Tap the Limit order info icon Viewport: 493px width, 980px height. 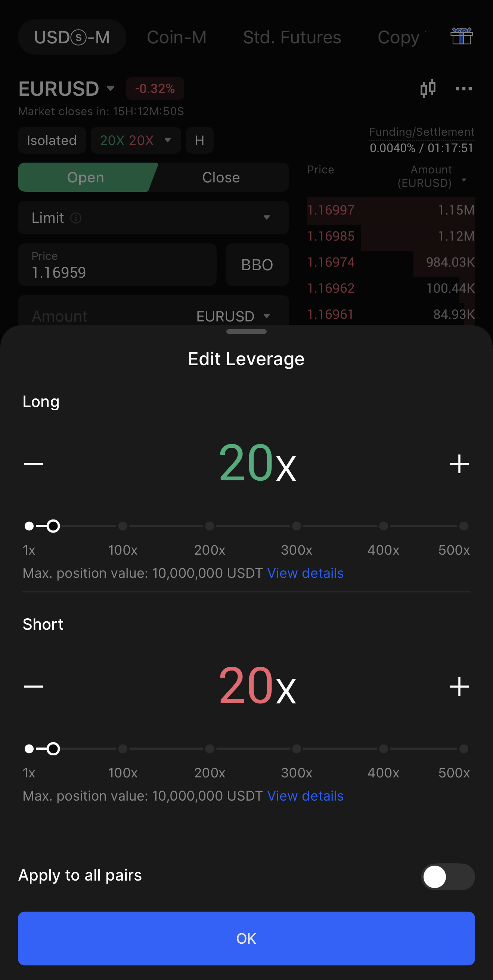[x=76, y=218]
